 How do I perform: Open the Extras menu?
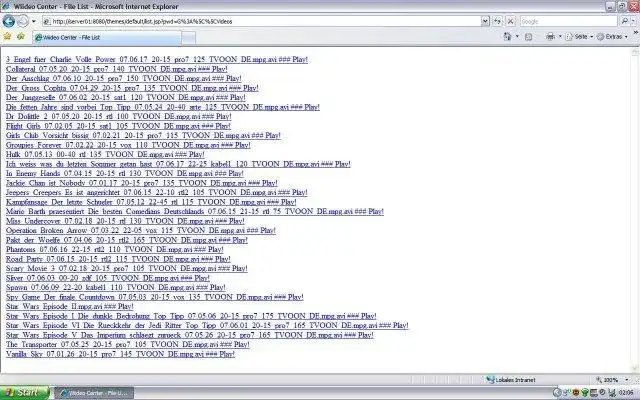click(x=612, y=37)
